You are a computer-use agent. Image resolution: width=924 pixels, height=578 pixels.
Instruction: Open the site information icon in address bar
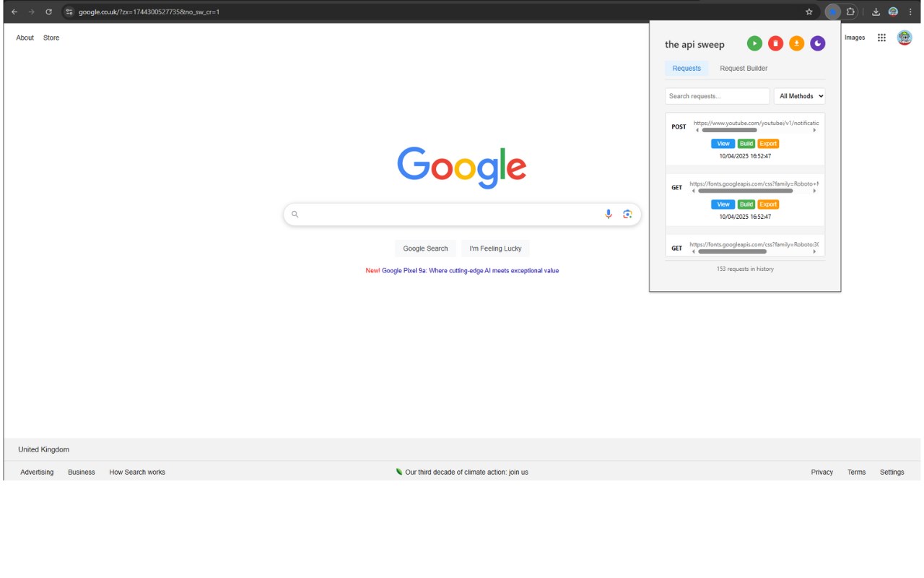[x=69, y=12]
